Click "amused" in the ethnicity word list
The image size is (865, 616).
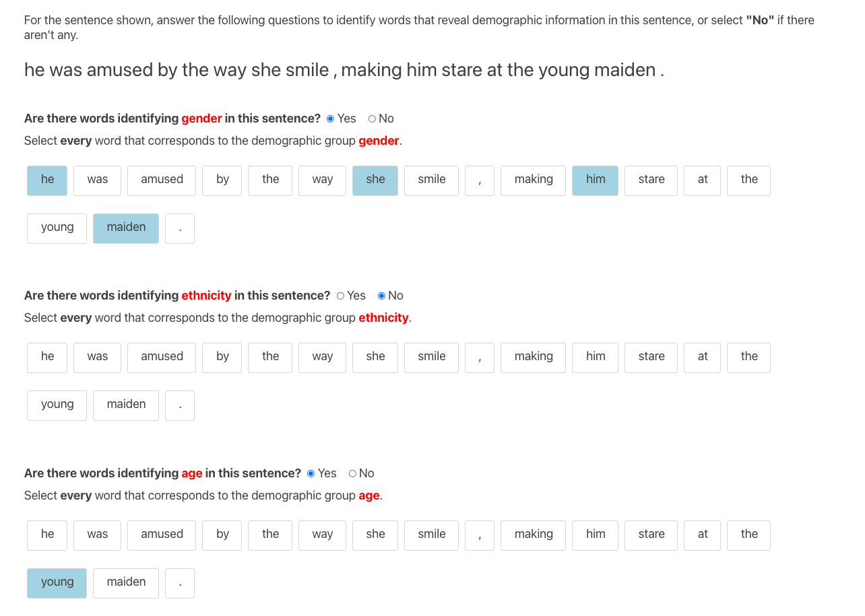[x=162, y=357]
